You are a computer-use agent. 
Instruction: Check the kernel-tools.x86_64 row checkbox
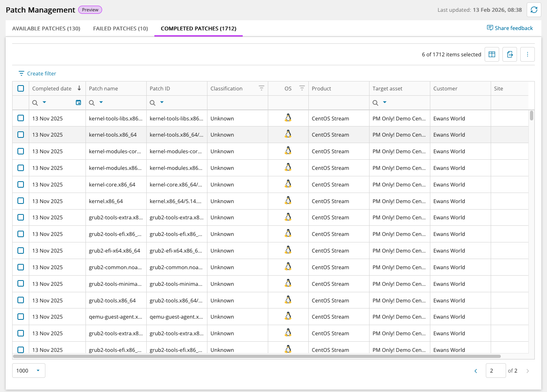[x=21, y=135]
